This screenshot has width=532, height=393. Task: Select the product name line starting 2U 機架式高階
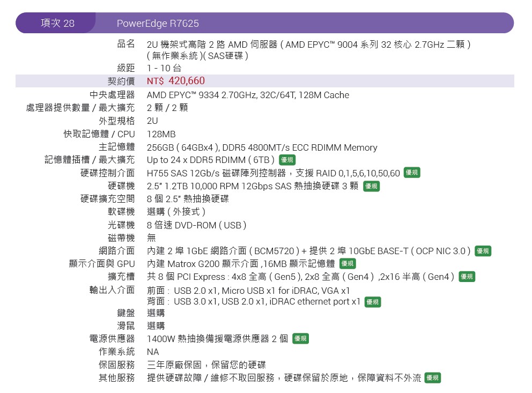click(x=308, y=45)
